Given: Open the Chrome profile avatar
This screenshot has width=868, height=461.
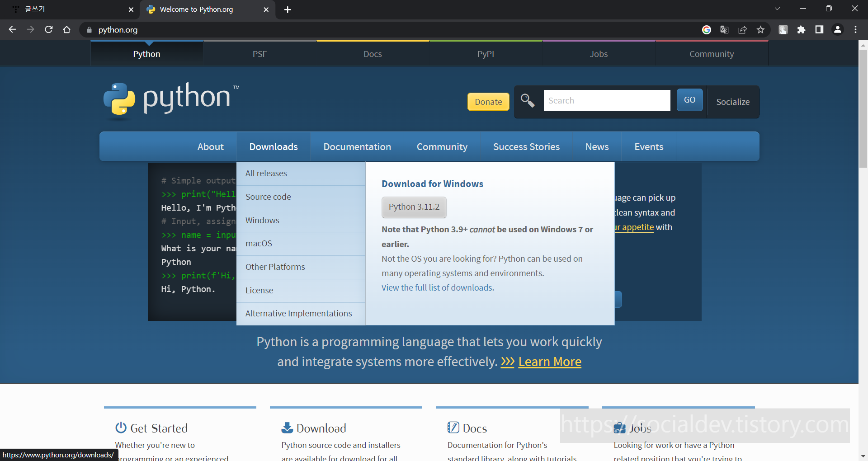Looking at the screenshot, I should pyautogui.click(x=838, y=29).
